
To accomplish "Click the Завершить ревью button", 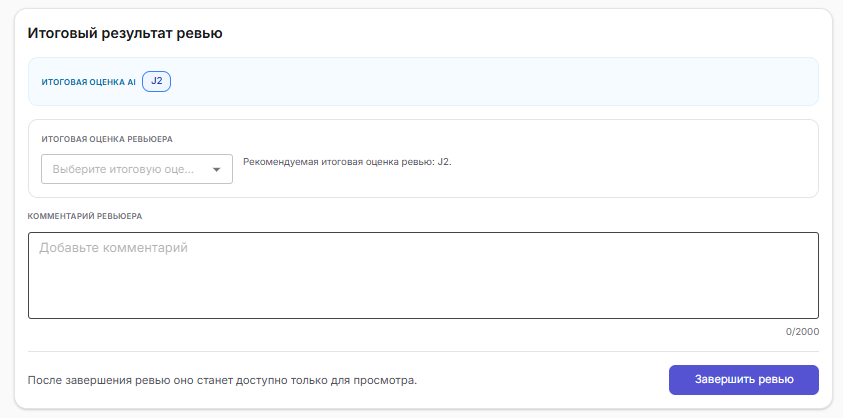I will 744,380.
